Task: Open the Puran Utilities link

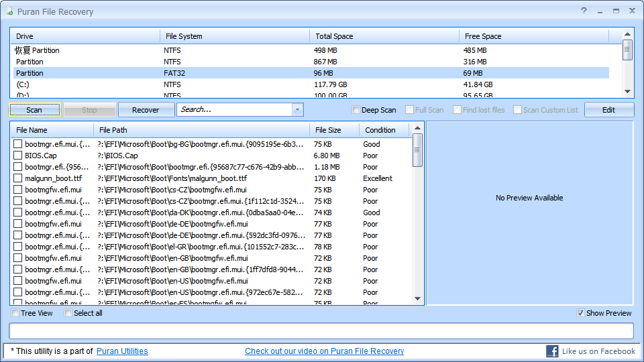Action: click(122, 351)
